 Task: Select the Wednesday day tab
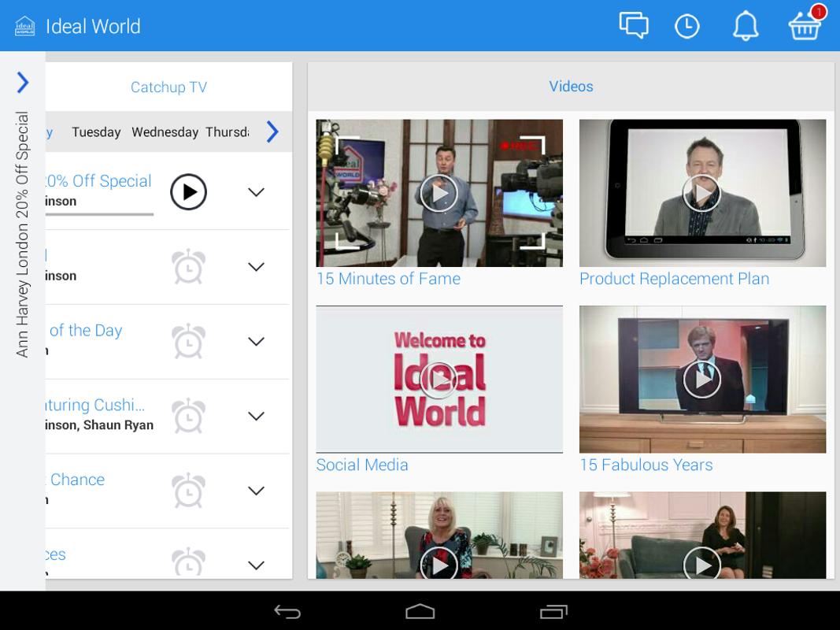coord(165,132)
